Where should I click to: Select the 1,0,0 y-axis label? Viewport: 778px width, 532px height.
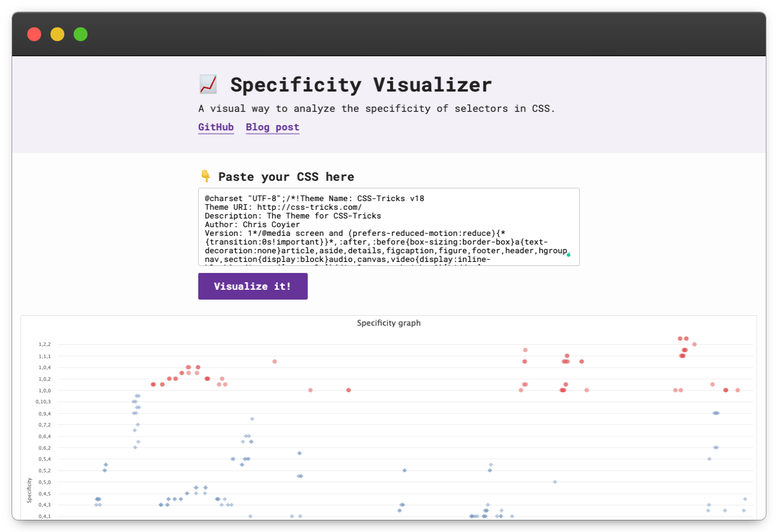45,390
